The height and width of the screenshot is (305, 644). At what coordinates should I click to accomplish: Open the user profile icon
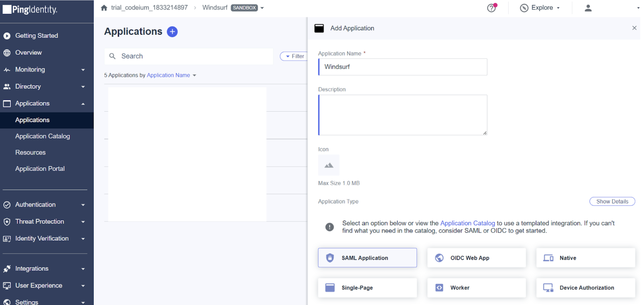coord(588,8)
